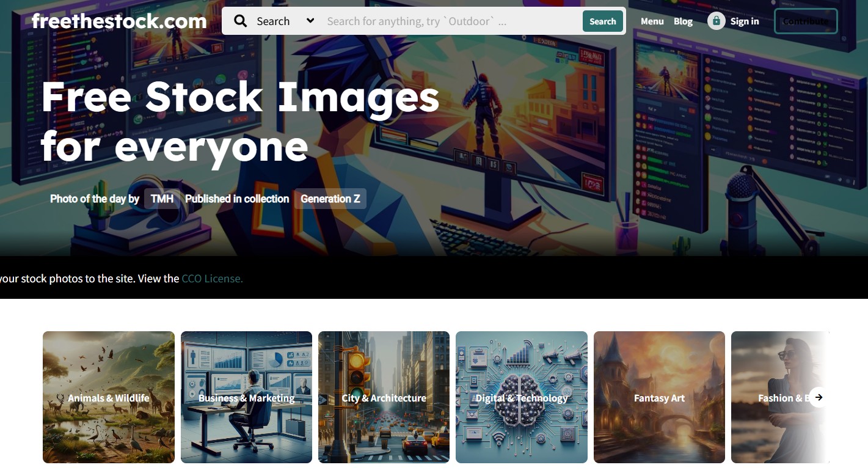Open the TMH author tag

click(162, 199)
